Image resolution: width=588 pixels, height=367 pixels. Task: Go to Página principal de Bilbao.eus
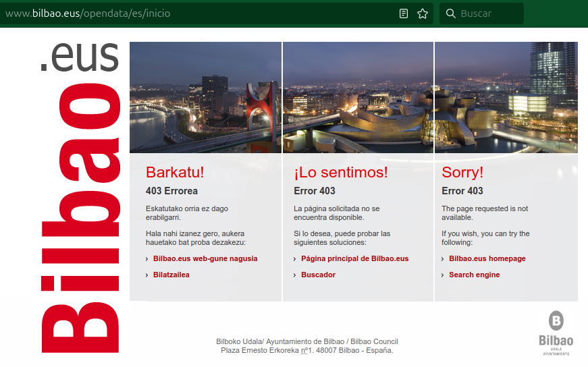[354, 258]
